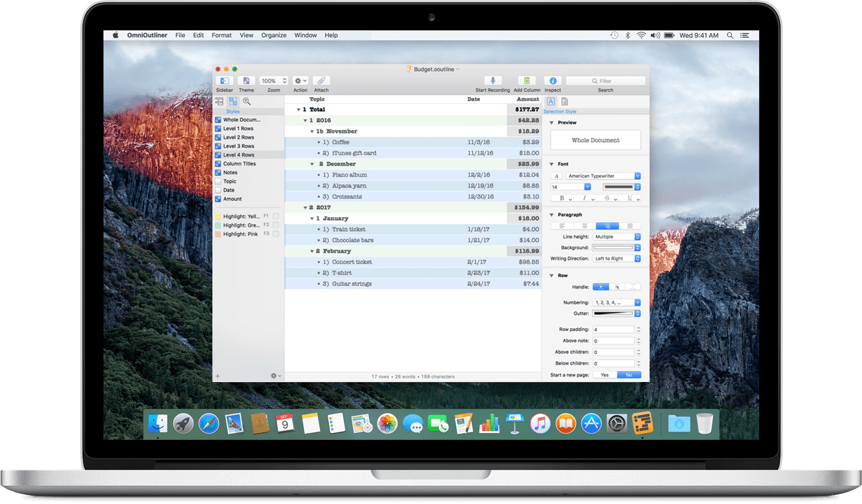The height and width of the screenshot is (504, 862).
Task: Collapse the Total row triangle
Action: click(x=299, y=110)
